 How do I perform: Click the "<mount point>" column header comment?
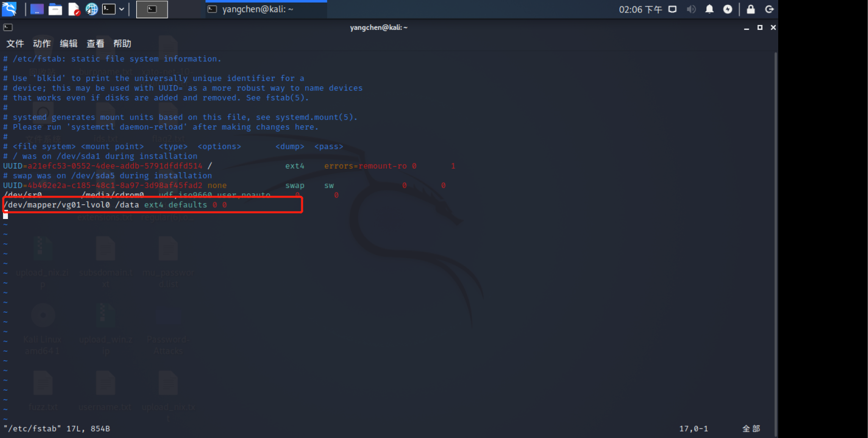pyautogui.click(x=112, y=147)
